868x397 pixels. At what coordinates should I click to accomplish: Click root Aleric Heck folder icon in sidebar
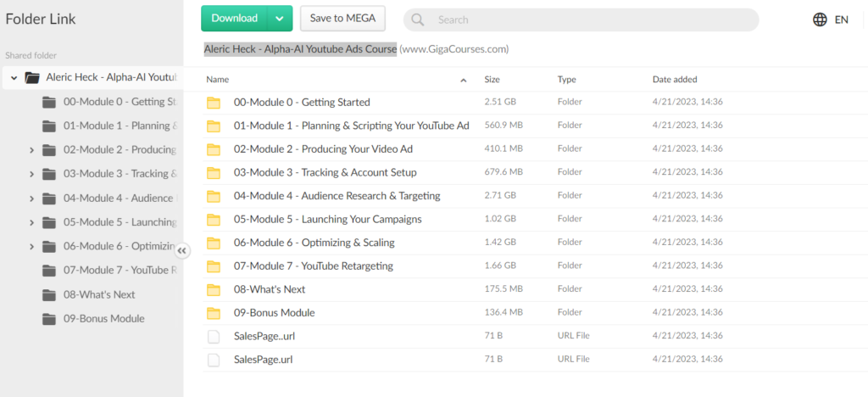[32, 78]
